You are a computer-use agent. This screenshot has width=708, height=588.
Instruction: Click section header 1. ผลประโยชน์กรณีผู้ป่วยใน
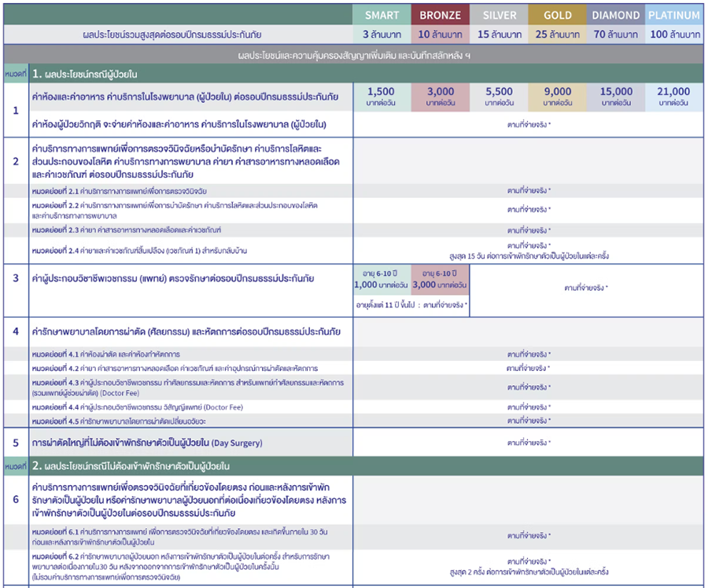tap(85, 74)
